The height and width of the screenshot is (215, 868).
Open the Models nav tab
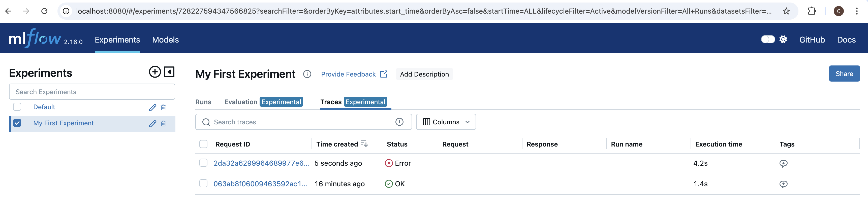165,40
